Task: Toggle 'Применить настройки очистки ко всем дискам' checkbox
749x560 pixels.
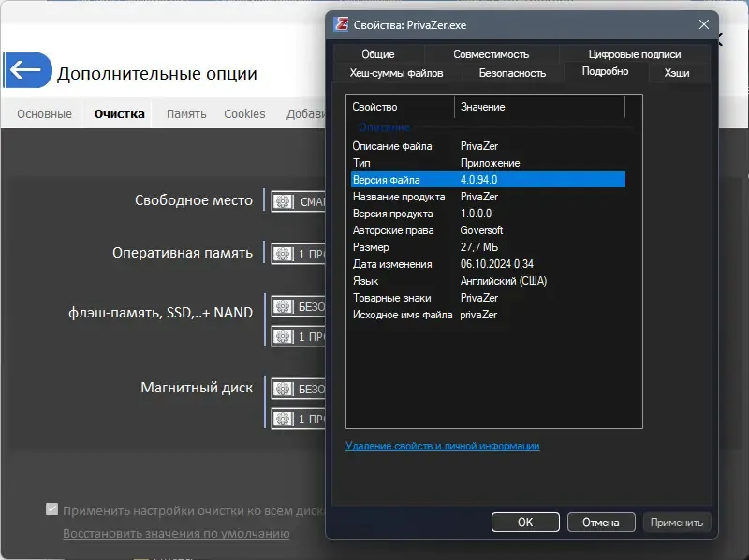Action: coord(51,509)
